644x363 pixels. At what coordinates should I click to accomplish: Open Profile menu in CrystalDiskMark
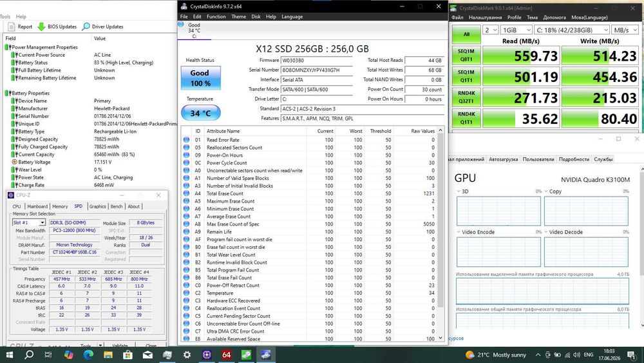click(514, 17)
